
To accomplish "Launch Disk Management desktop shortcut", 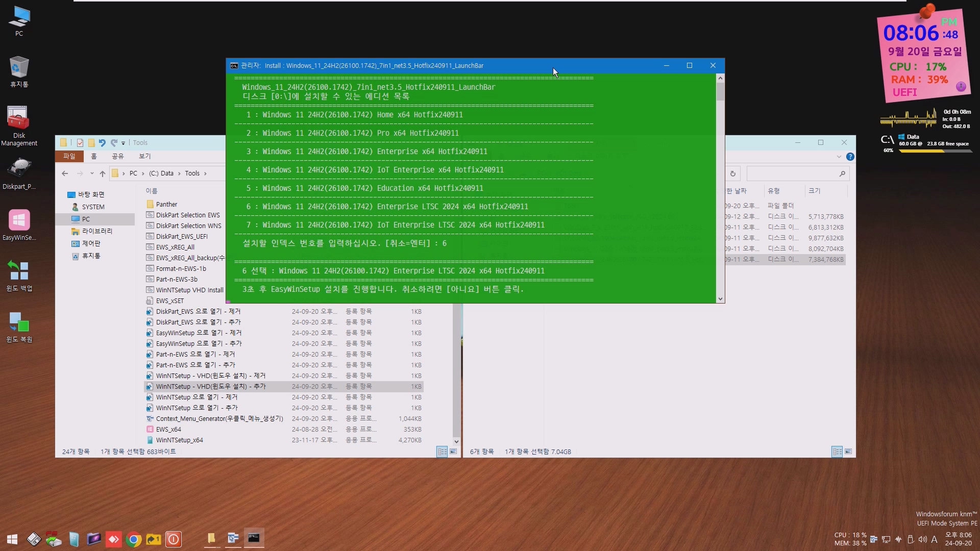I will point(19,126).
